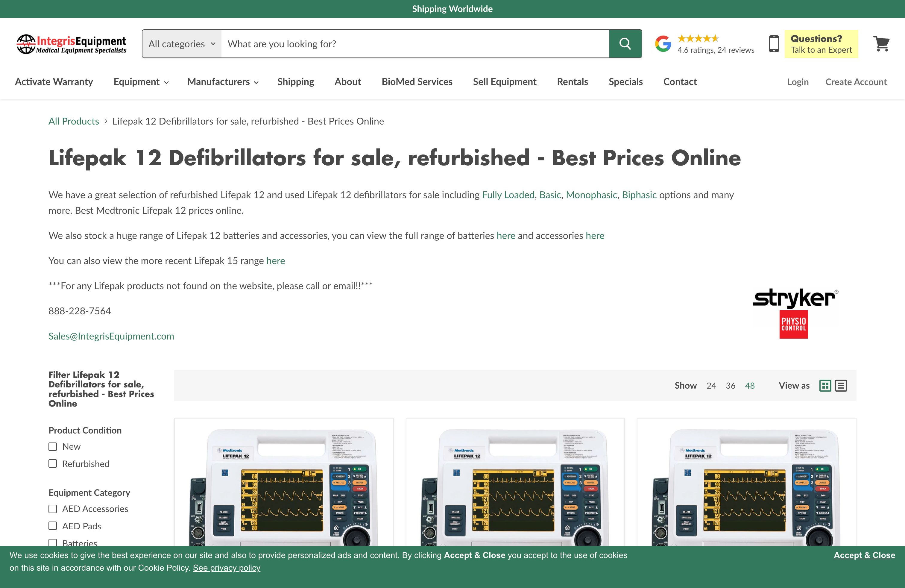Click the Google reviews logo
This screenshot has height=588, width=905.
click(x=663, y=44)
